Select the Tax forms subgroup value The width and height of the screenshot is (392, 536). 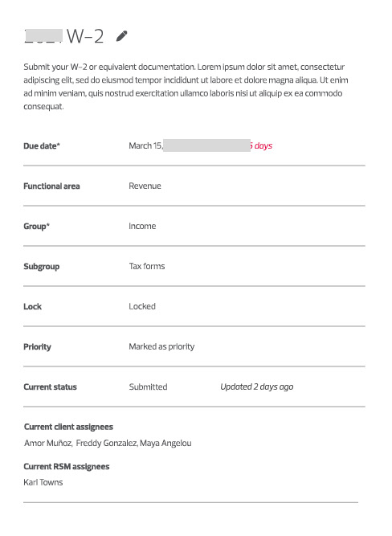147,266
